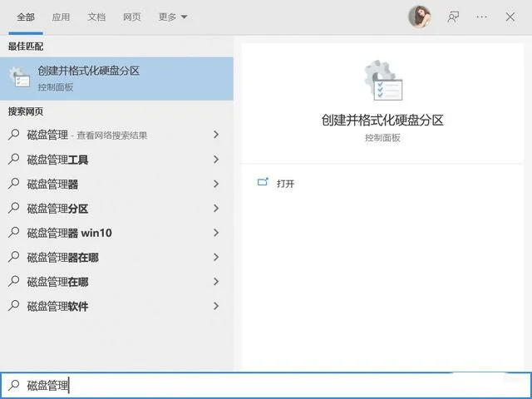Select web suggestion 磁盘管理器在哪
The height and width of the screenshot is (399, 532).
[x=116, y=257]
